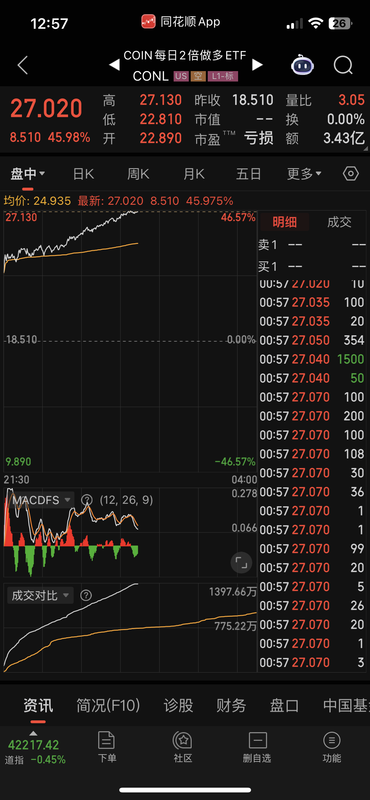Select the trade row with volume 99
Image resolution: width=370 pixels, height=800 pixels.
point(312,548)
